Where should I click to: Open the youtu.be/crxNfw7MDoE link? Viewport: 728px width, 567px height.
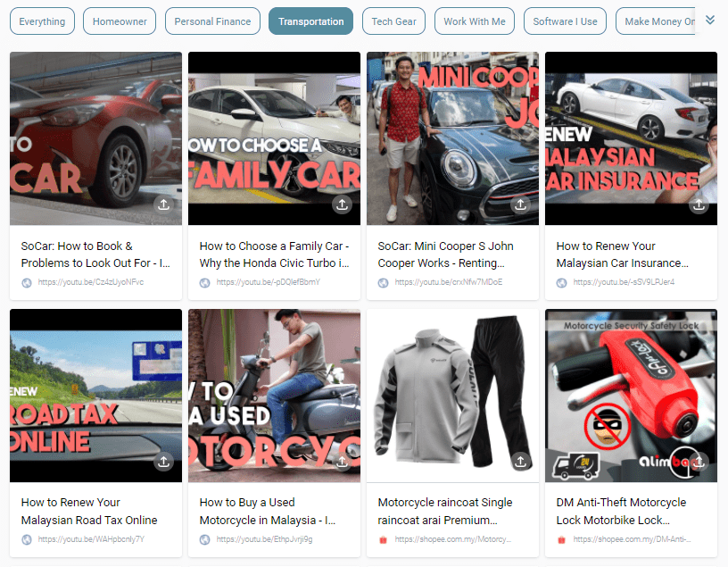[x=449, y=282]
